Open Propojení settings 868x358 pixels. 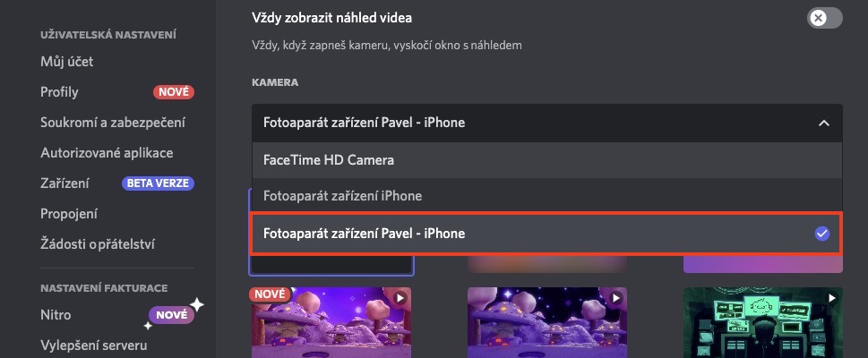[x=69, y=214]
